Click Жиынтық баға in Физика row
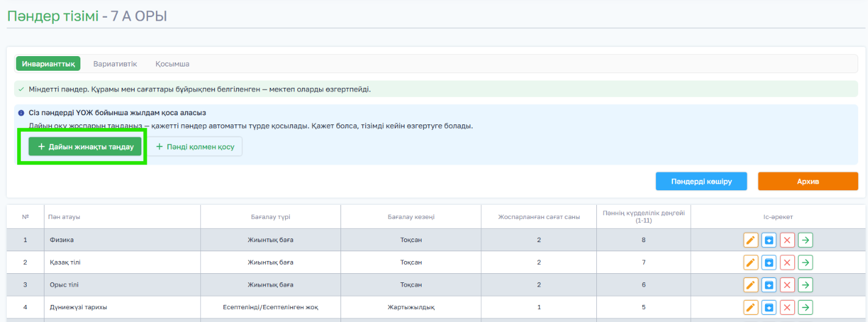This screenshot has height=322, width=868. pyautogui.click(x=270, y=240)
